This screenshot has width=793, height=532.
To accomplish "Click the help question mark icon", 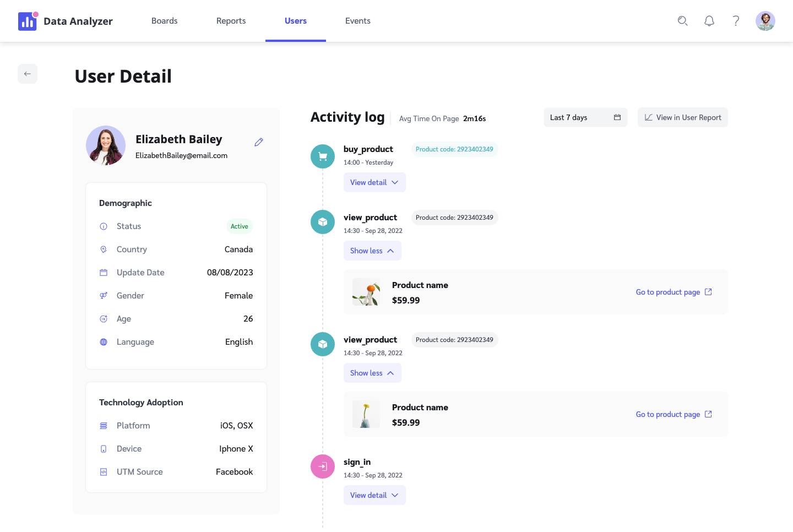I will pyautogui.click(x=736, y=21).
